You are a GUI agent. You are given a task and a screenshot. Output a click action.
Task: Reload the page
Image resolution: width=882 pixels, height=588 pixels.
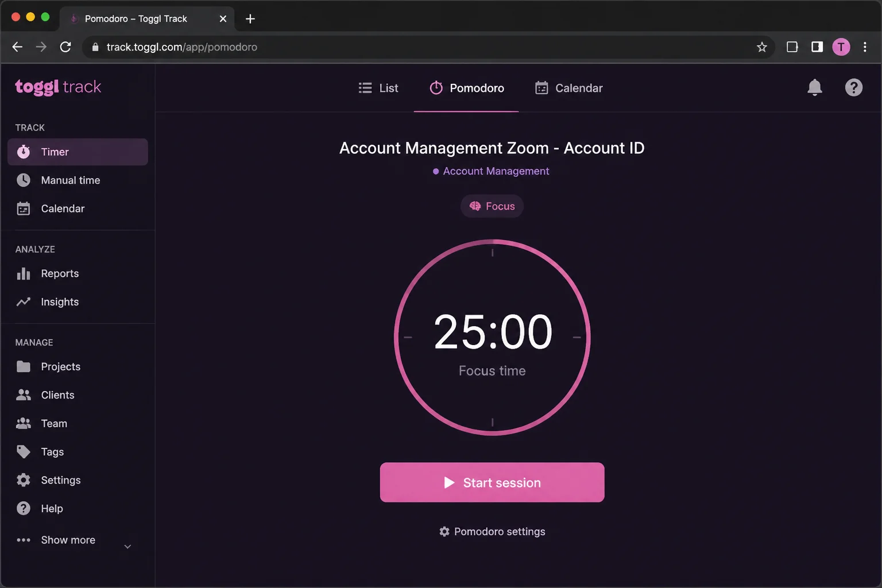[x=65, y=47]
